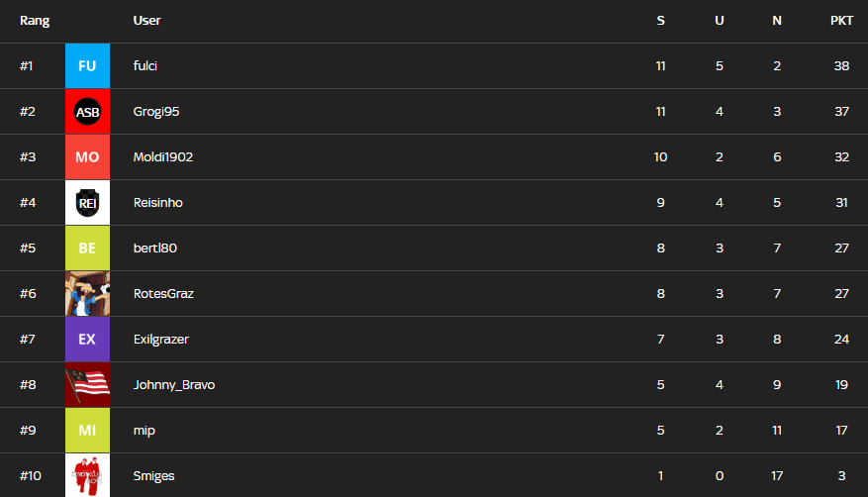Click bertl80's green BE avatar
The height and width of the screenshot is (497, 868).
point(87,248)
